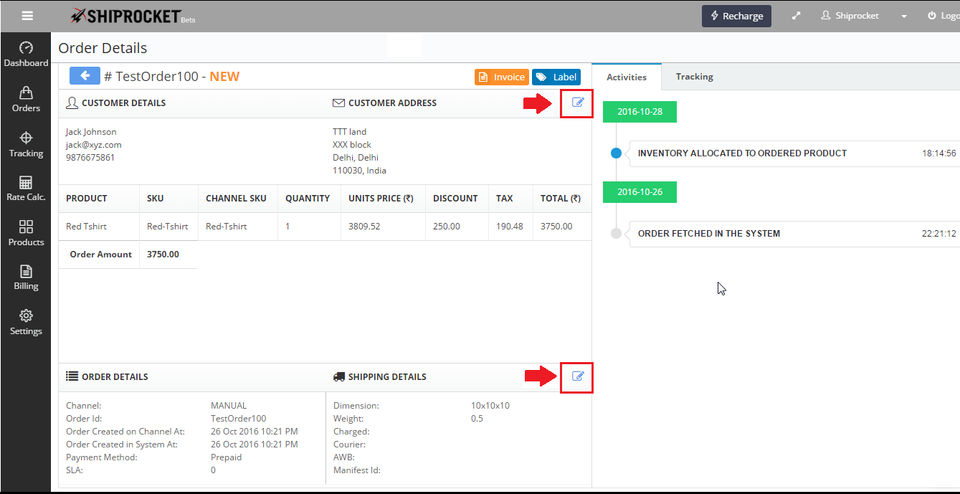Download the Invoice
960x494 pixels.
coord(501,77)
